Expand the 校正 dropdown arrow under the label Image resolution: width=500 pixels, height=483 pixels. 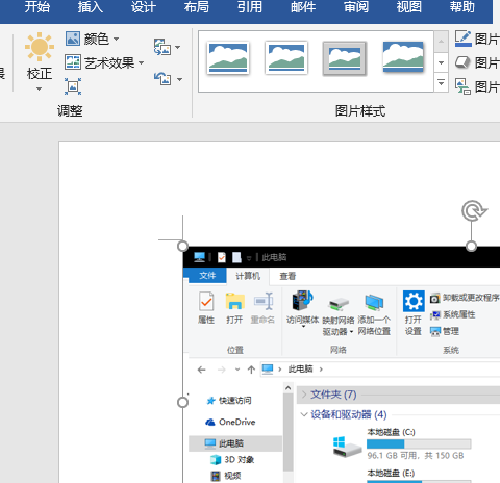(39, 89)
